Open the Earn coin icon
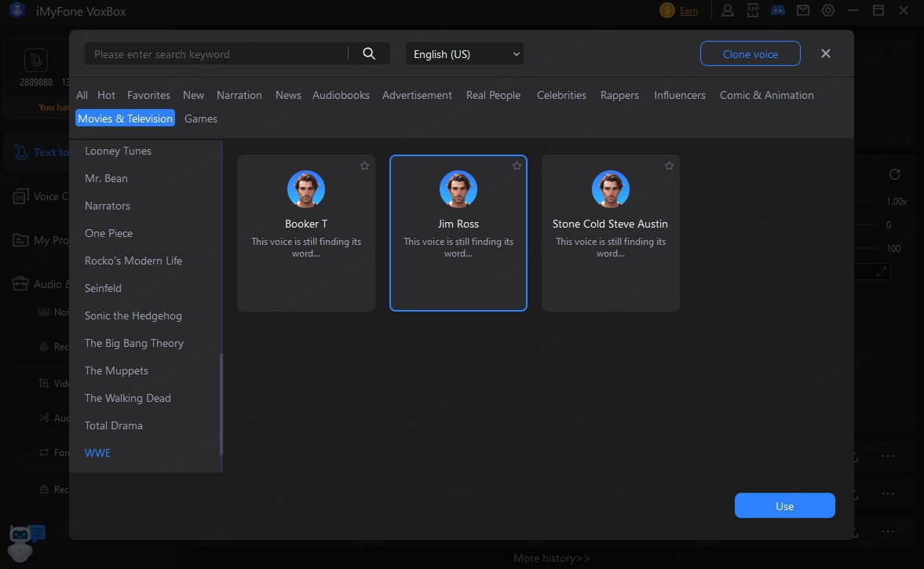924x569 pixels. 667,11
